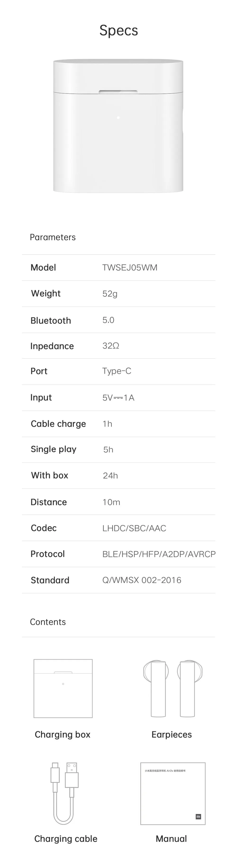Click the charging box outline icon
237x868 pixels.
coord(63,688)
